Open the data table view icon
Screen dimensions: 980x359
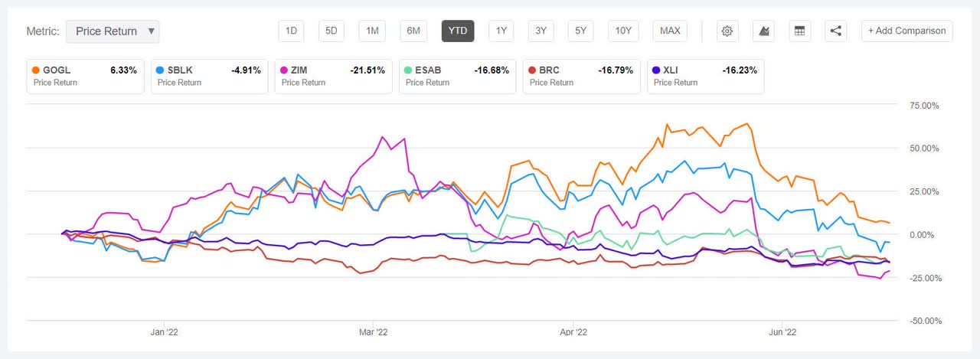(x=799, y=31)
